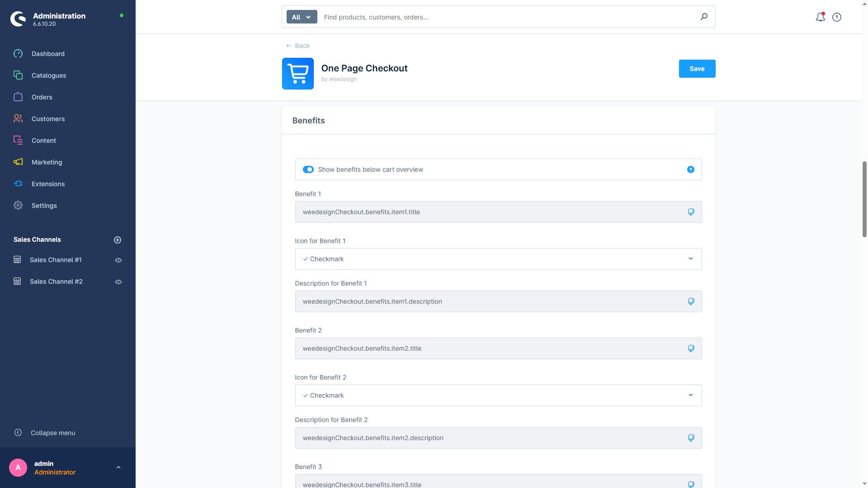The height and width of the screenshot is (488, 868).
Task: Open the Icon for Benefit 2 dropdown
Action: pos(498,395)
